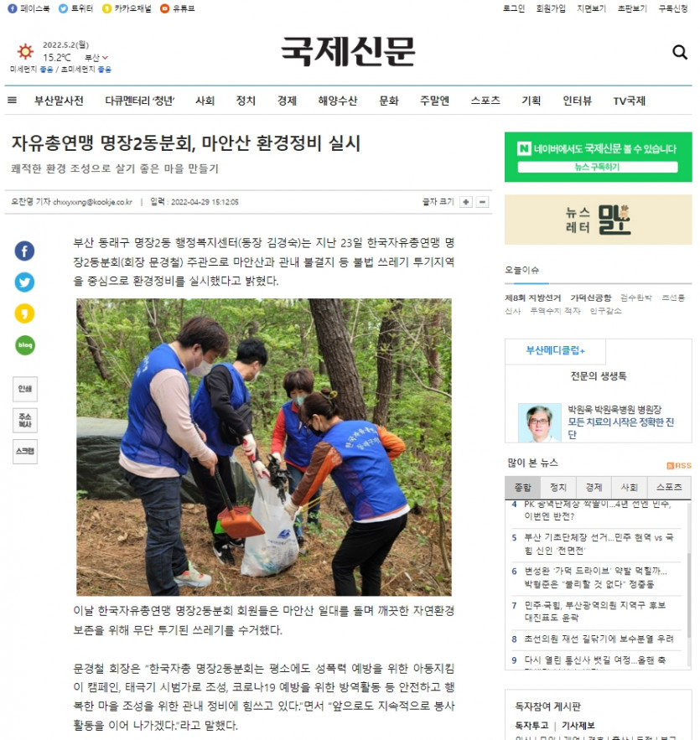Screen dimensions: 700x740
Task: Click the 스크랩 button
Action: point(25,451)
